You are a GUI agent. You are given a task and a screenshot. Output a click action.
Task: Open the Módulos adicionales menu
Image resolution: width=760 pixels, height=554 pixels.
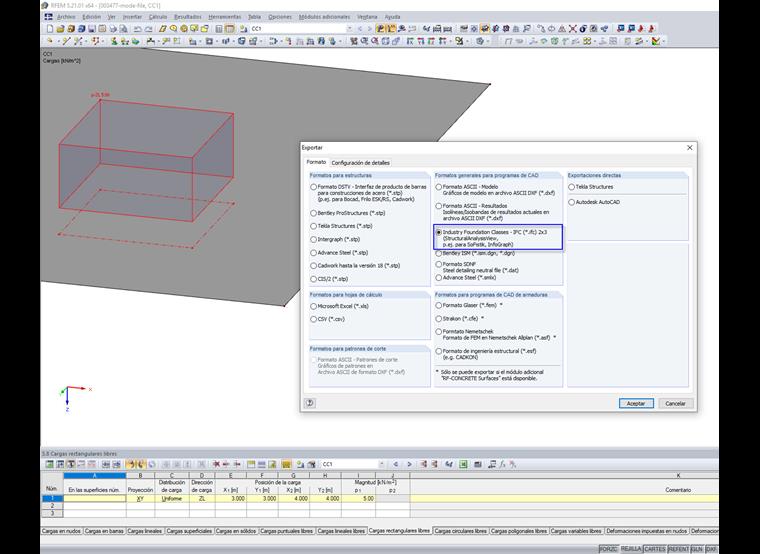[324, 17]
